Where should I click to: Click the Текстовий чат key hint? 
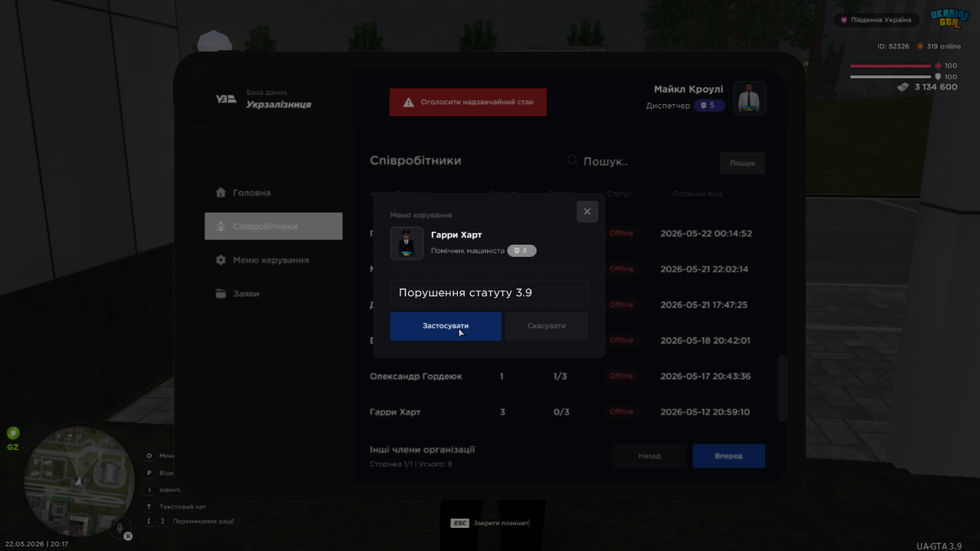pyautogui.click(x=175, y=507)
